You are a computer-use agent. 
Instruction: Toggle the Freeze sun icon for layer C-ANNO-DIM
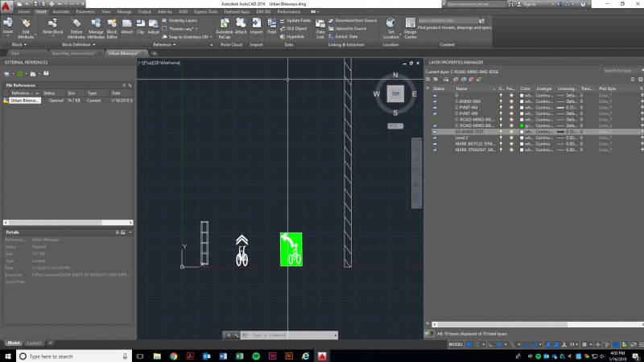(510, 101)
